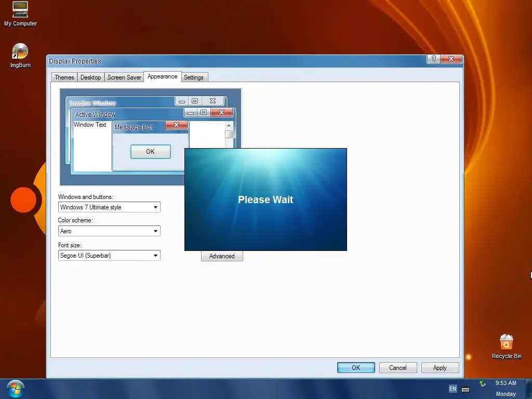Click the Message Box preview close button

(177, 125)
